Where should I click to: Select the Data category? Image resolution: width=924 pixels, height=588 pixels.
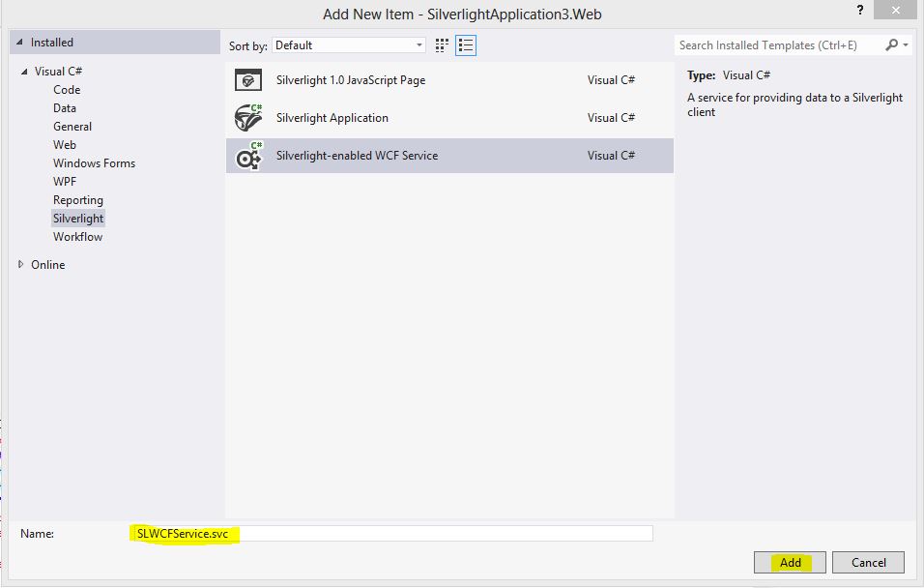[64, 108]
